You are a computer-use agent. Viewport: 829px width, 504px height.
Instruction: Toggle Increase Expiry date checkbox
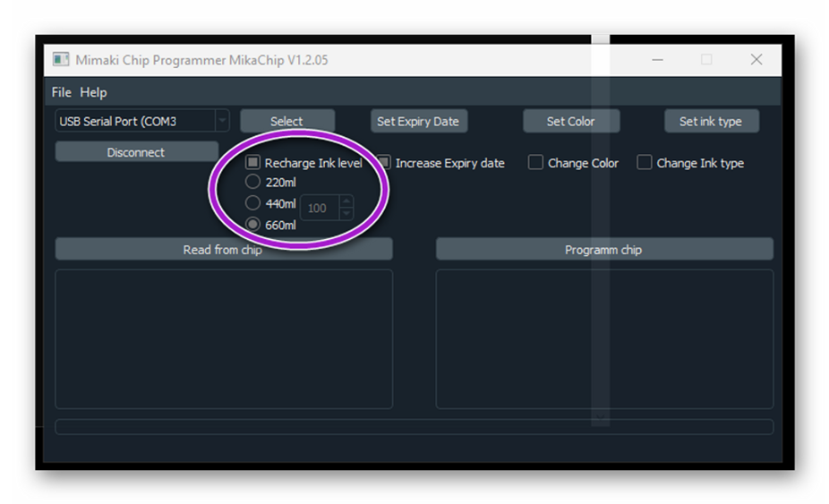coord(384,162)
